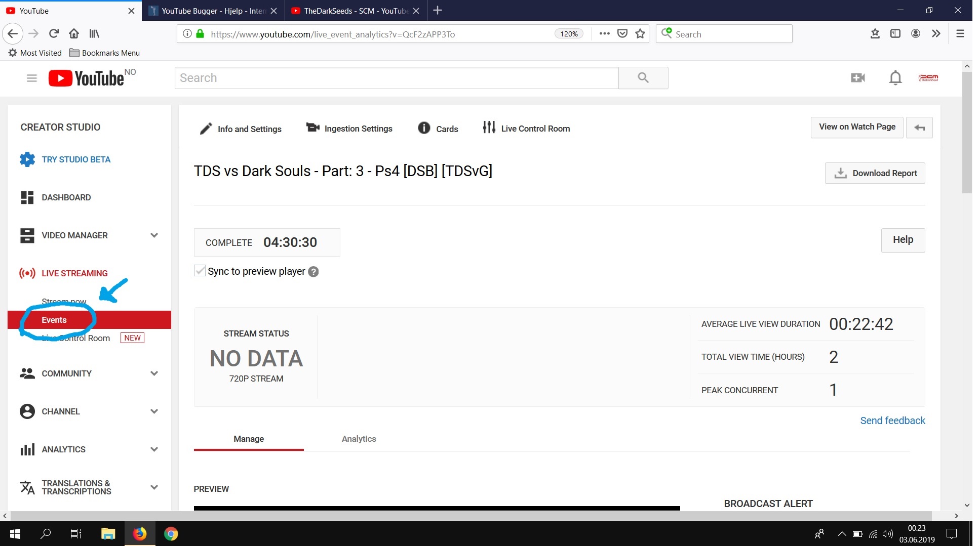Open Windows Start menu
The image size is (980, 546).
pyautogui.click(x=15, y=534)
